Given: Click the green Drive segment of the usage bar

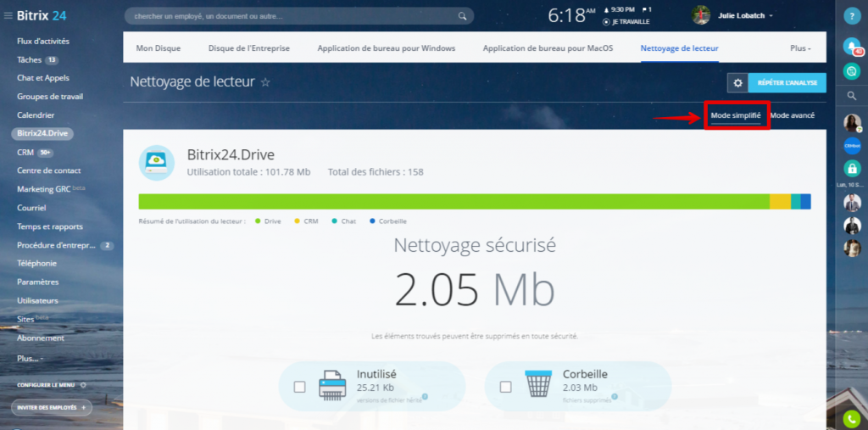Looking at the screenshot, I should pyautogui.click(x=454, y=202).
